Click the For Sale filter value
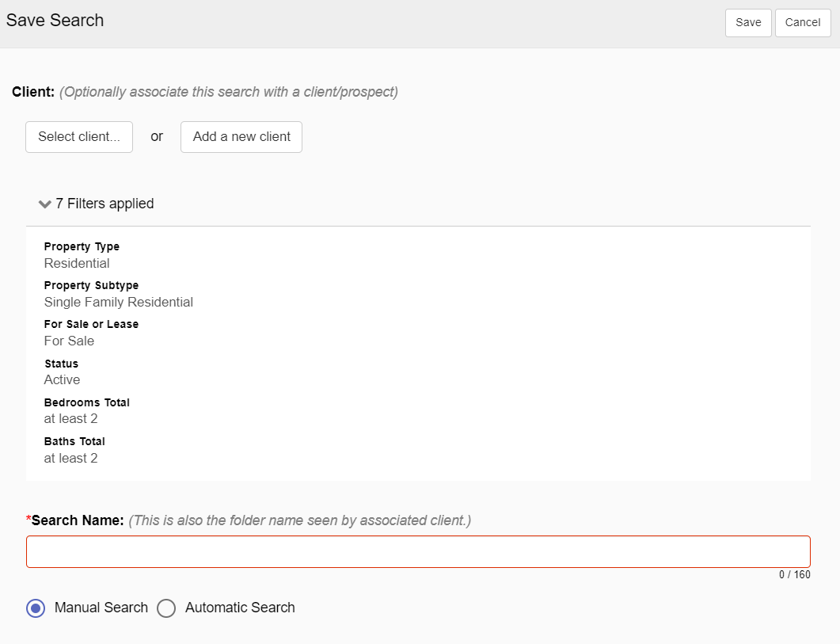The height and width of the screenshot is (644, 840). pos(69,341)
